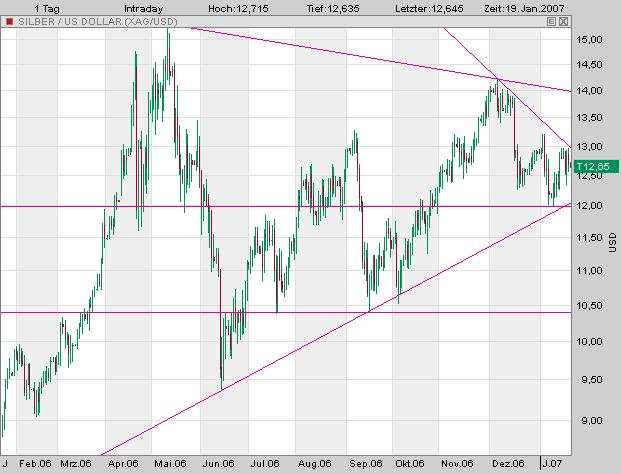Click the Sep.06 time axis label

[x=365, y=463]
